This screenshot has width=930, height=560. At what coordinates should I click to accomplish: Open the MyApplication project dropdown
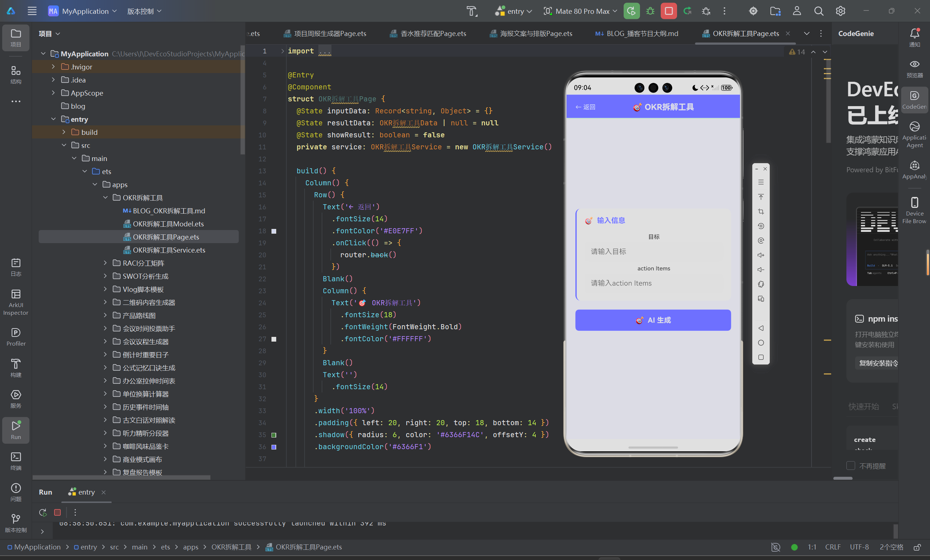[82, 11]
